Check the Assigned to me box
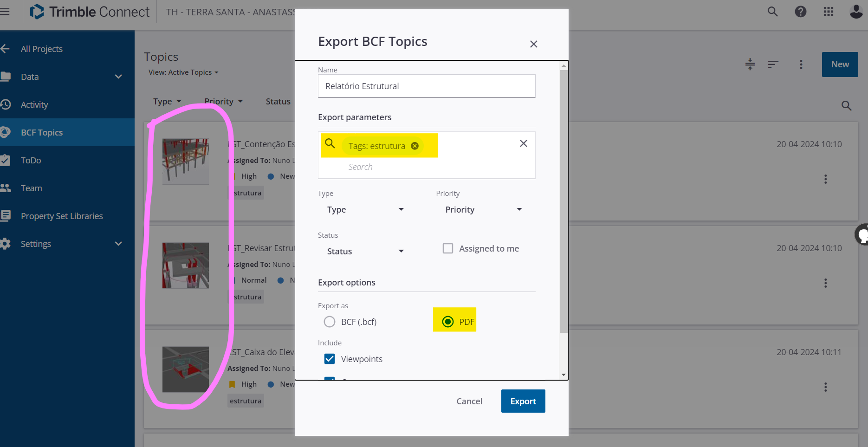The image size is (868, 447). pos(448,248)
